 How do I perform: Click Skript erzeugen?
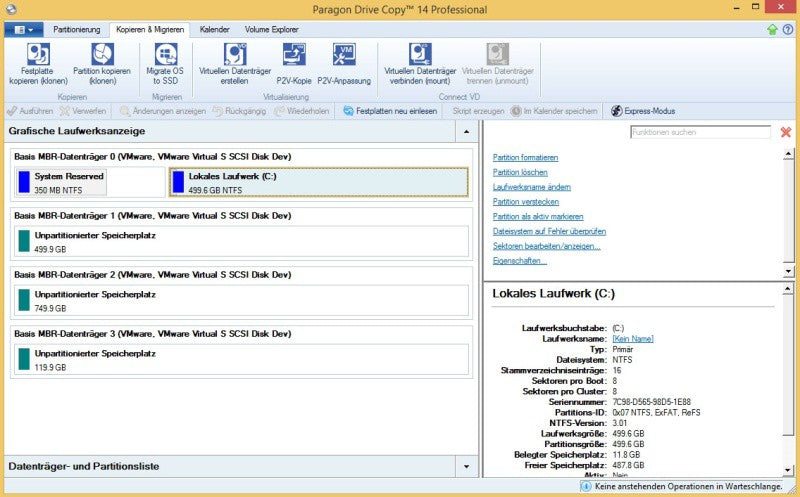(x=478, y=111)
